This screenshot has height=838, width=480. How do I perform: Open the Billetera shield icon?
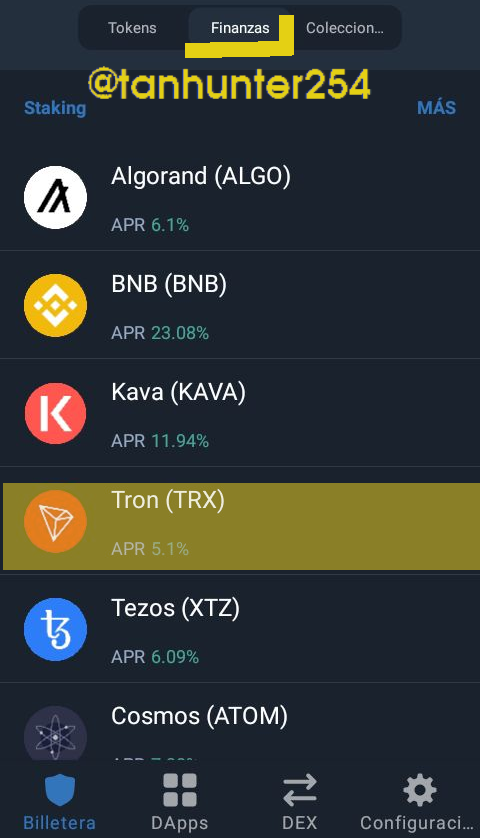tap(60, 789)
